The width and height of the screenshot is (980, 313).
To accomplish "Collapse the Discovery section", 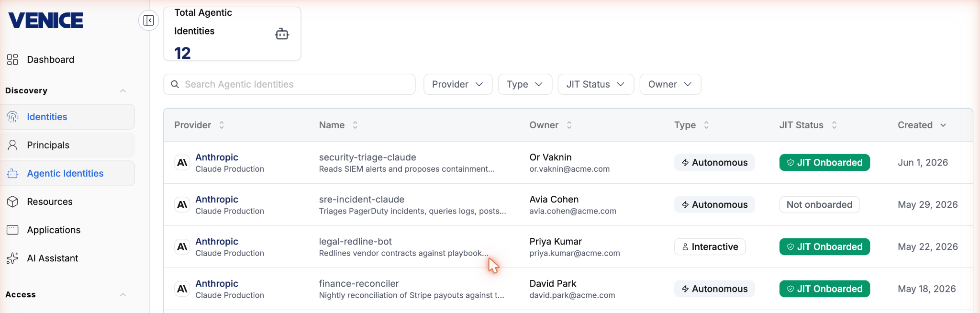I will tap(123, 91).
